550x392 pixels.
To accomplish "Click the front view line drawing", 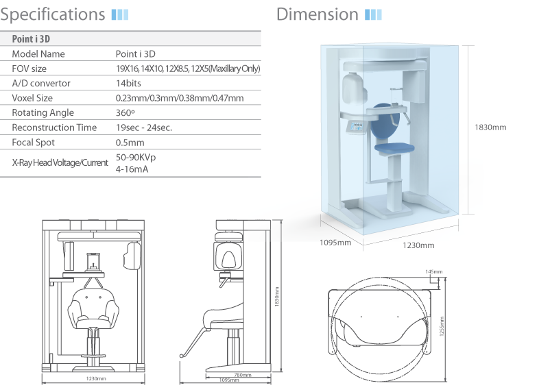I will tap(93, 296).
